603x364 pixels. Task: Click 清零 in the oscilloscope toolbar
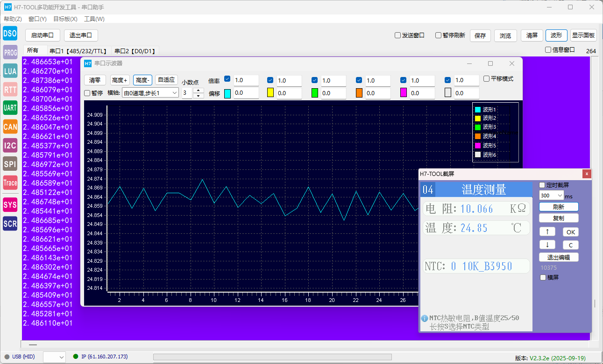pos(95,80)
